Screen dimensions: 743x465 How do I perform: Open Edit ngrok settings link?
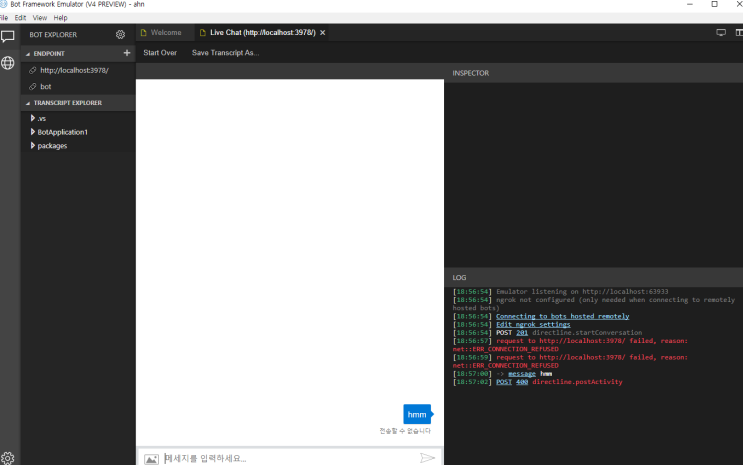click(x=533, y=325)
